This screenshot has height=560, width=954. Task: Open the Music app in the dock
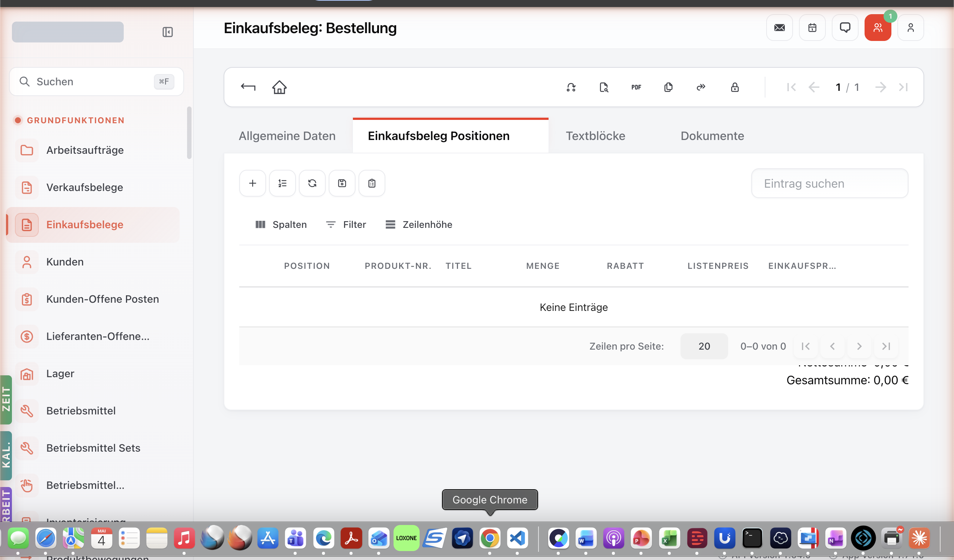(184, 538)
